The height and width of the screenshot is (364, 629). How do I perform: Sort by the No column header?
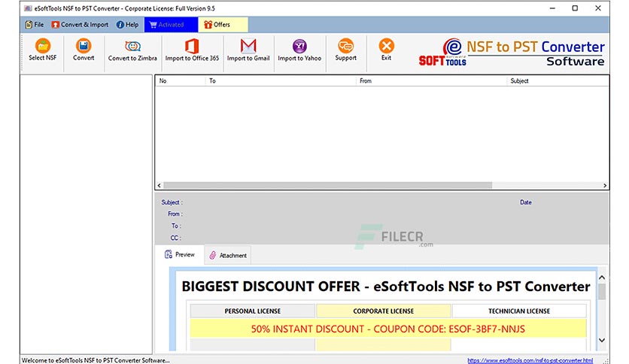click(180, 80)
